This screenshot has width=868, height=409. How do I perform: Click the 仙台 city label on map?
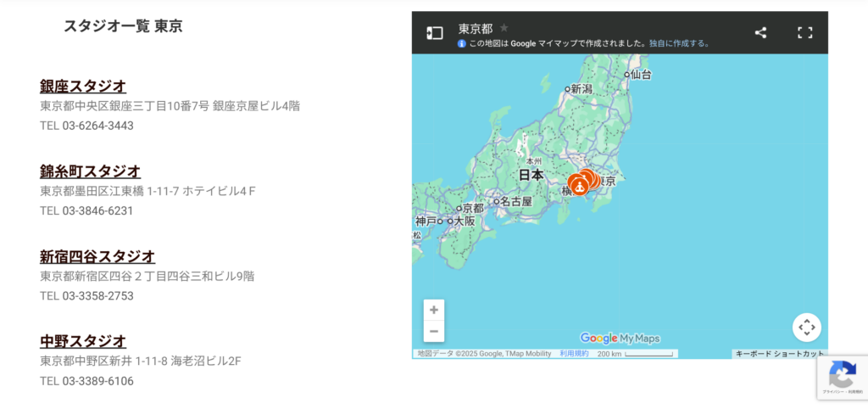pos(641,75)
